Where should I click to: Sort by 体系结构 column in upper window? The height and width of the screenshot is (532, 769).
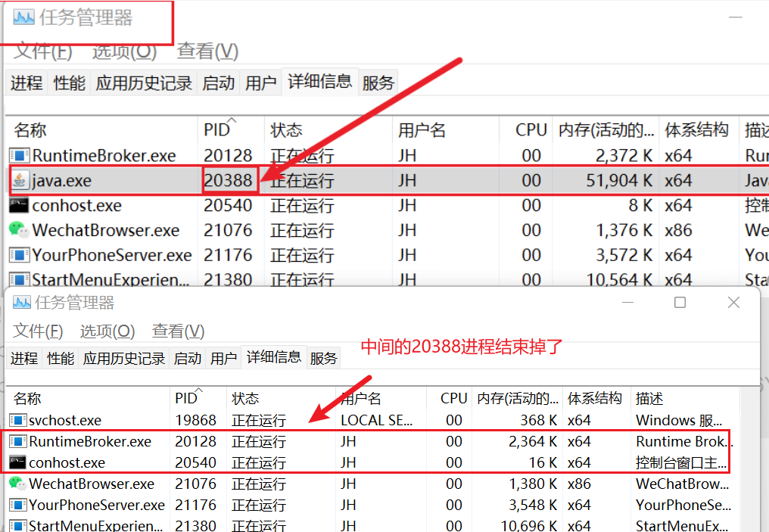pos(699,130)
